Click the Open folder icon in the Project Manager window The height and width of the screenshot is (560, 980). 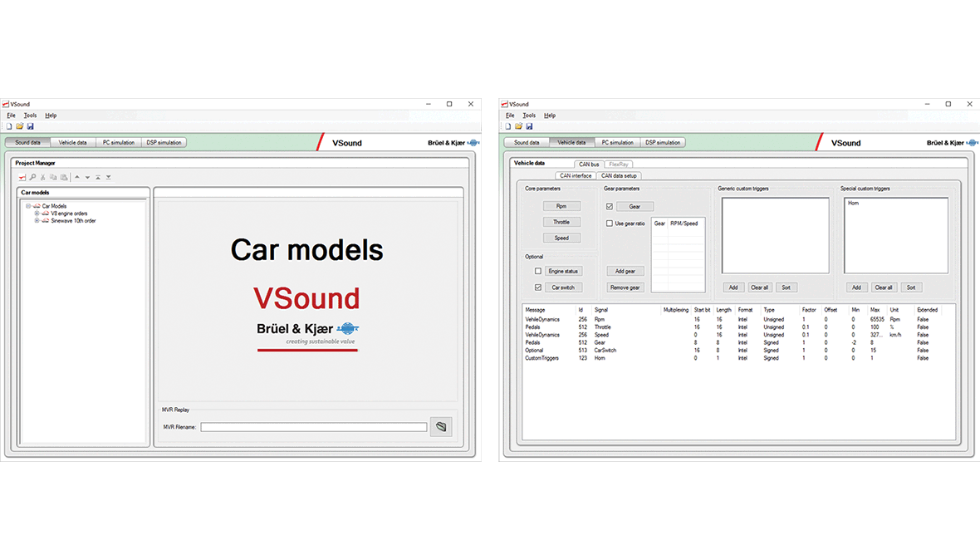pyautogui.click(x=20, y=126)
